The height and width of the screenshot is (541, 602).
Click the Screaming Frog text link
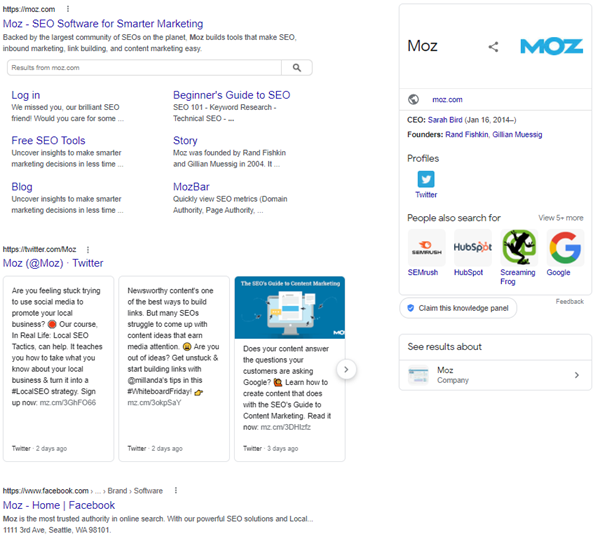(x=518, y=277)
